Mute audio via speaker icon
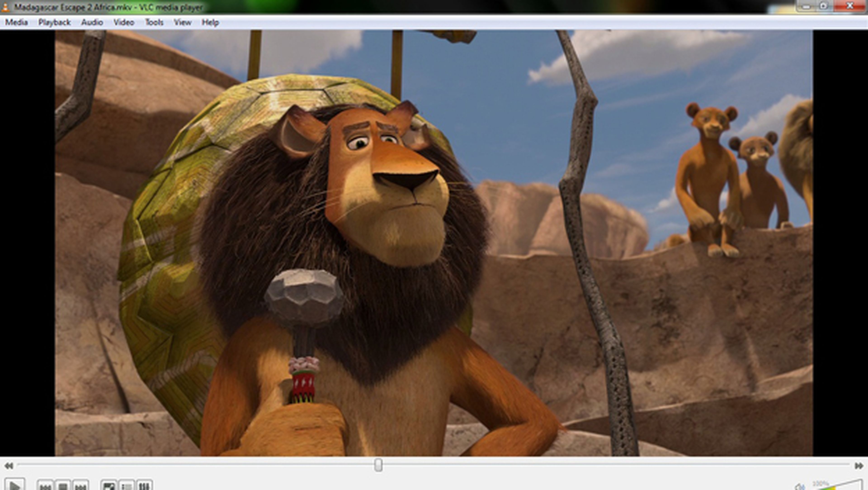This screenshot has width=868, height=490. pyautogui.click(x=800, y=486)
